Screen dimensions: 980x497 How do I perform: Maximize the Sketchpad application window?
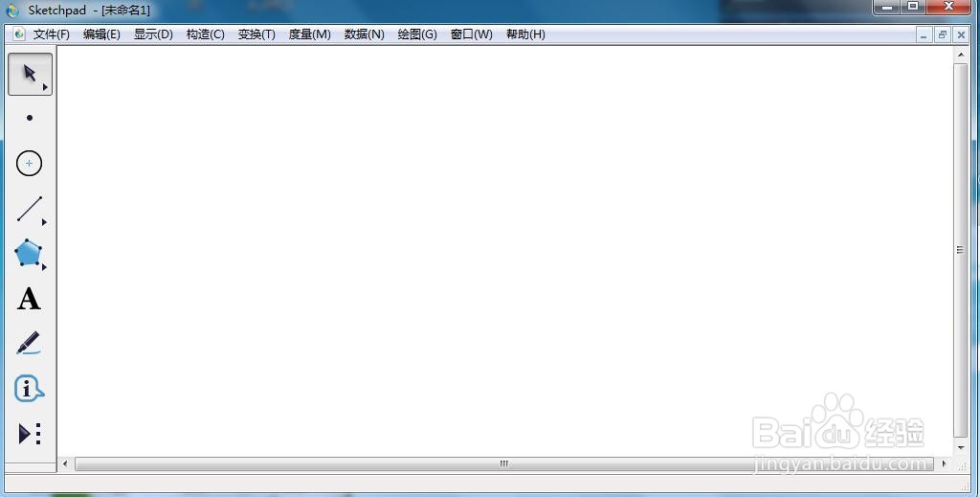coord(913,7)
